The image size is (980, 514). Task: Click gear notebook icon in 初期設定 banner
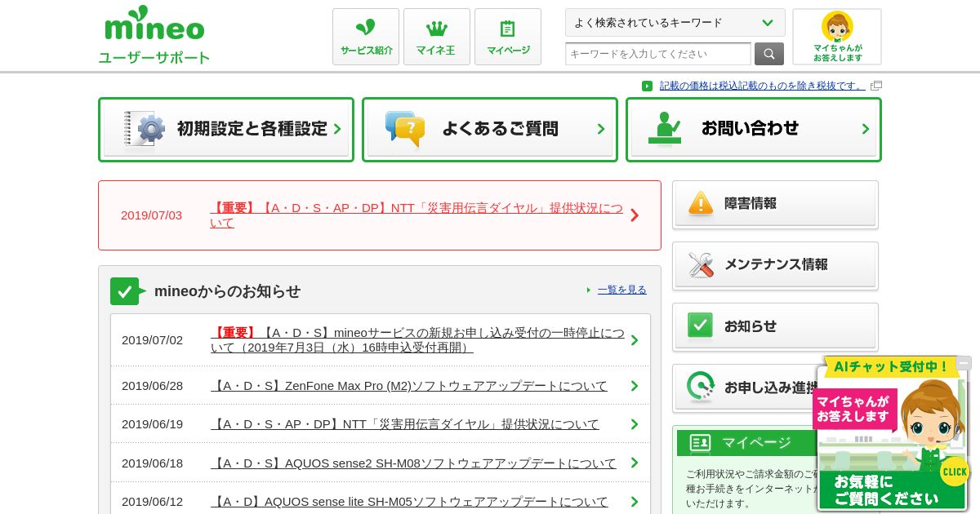(145, 129)
